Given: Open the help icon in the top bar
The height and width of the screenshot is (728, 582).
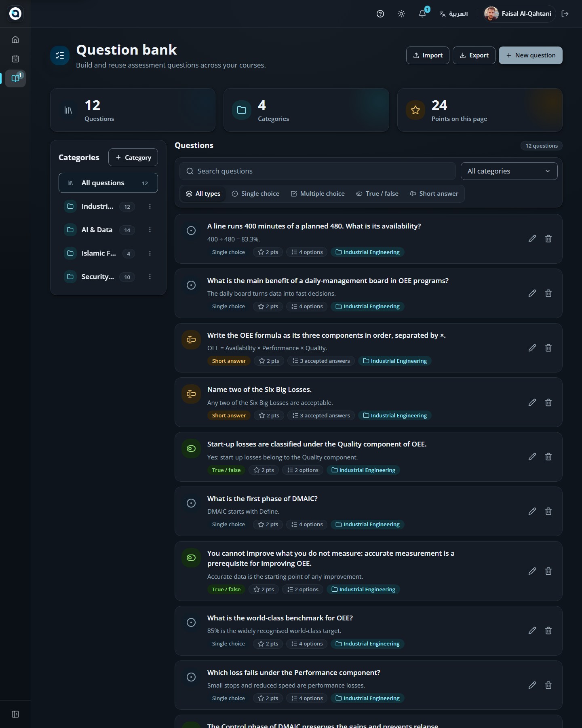Looking at the screenshot, I should 380,14.
